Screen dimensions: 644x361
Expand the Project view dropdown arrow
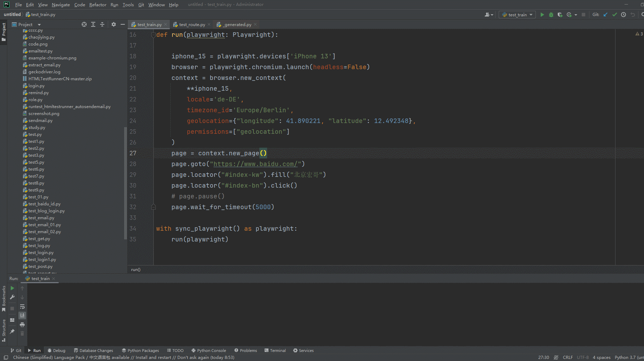coord(39,25)
